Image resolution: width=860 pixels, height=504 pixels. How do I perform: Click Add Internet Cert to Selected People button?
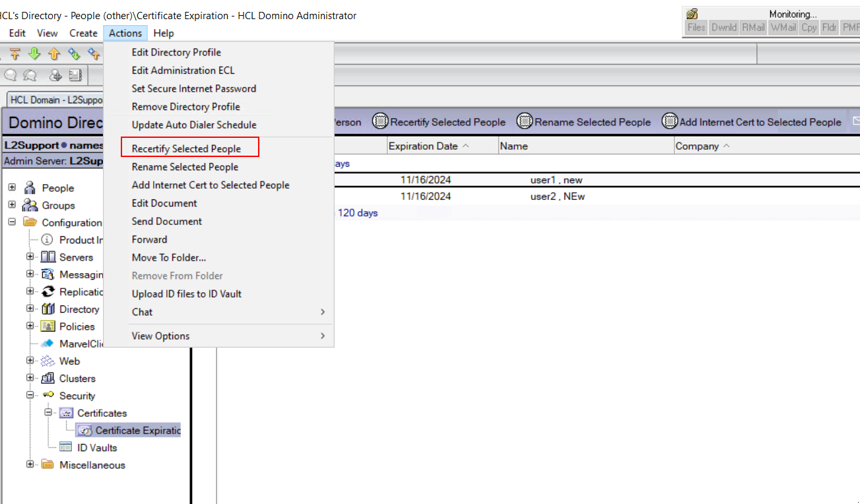click(752, 122)
